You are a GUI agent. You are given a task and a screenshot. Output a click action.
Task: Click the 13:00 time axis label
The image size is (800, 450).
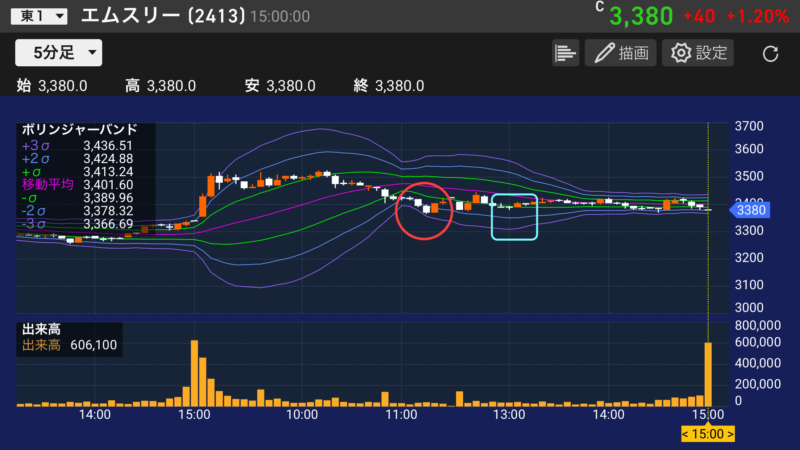click(x=509, y=415)
